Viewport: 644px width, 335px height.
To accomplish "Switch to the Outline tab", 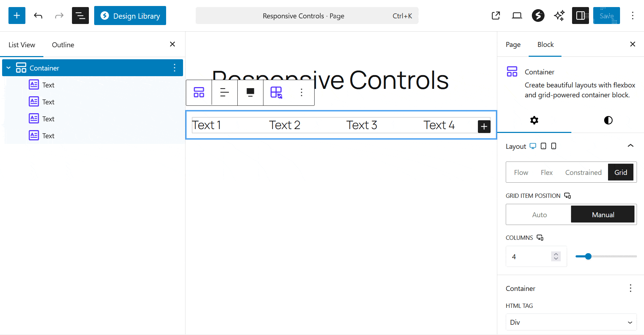I will pyautogui.click(x=63, y=45).
